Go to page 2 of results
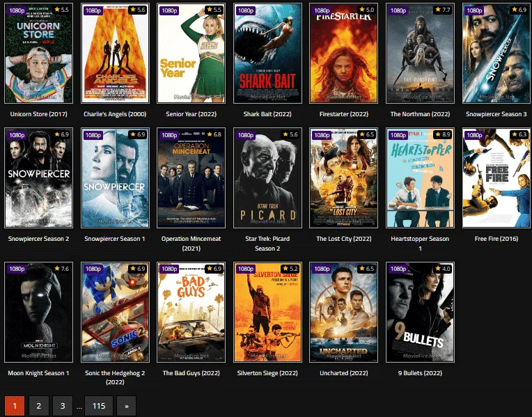 39,406
